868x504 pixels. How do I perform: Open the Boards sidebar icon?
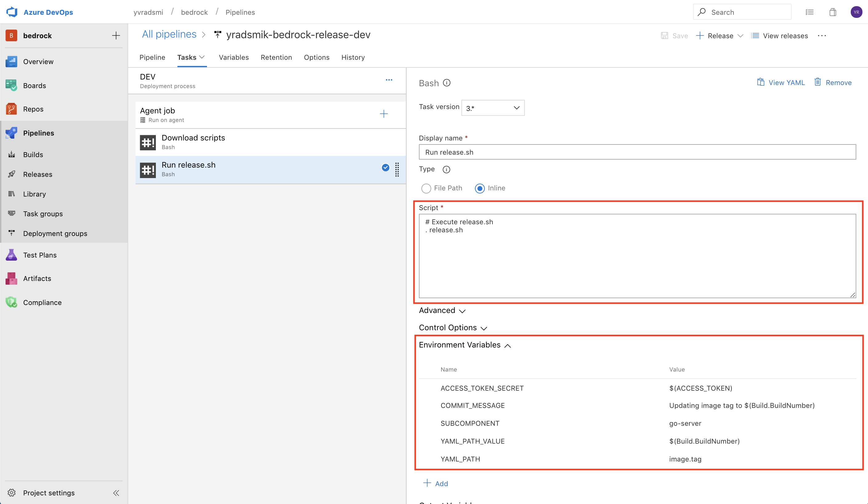pos(11,85)
